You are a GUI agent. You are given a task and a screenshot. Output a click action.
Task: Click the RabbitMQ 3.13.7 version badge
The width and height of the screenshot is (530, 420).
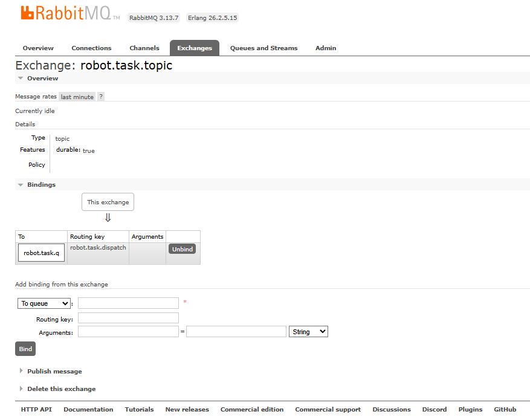[154, 18]
